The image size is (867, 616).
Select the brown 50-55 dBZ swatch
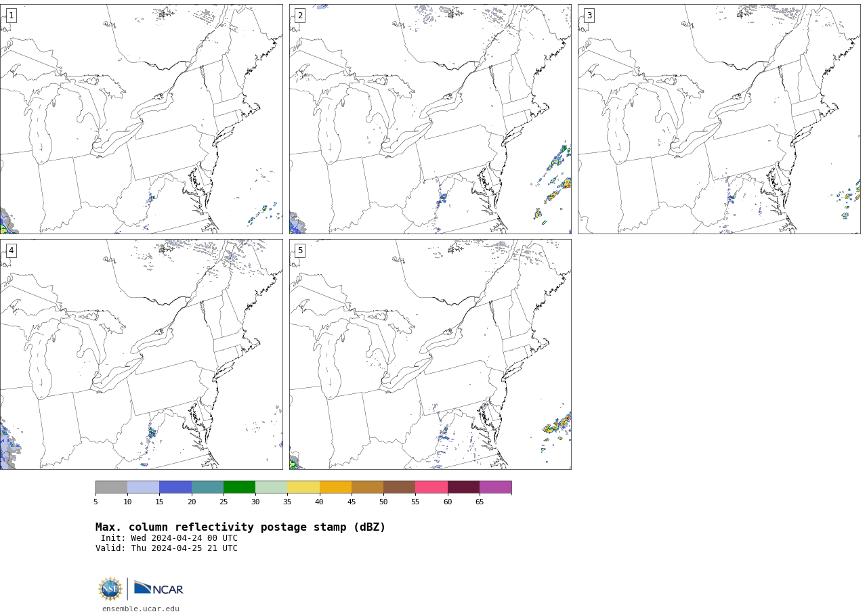click(400, 487)
